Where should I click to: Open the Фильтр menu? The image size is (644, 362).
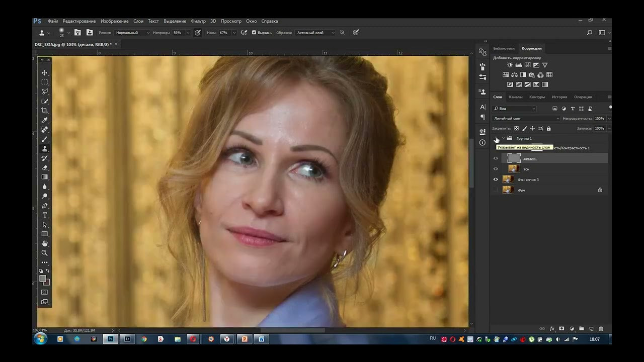(198, 21)
